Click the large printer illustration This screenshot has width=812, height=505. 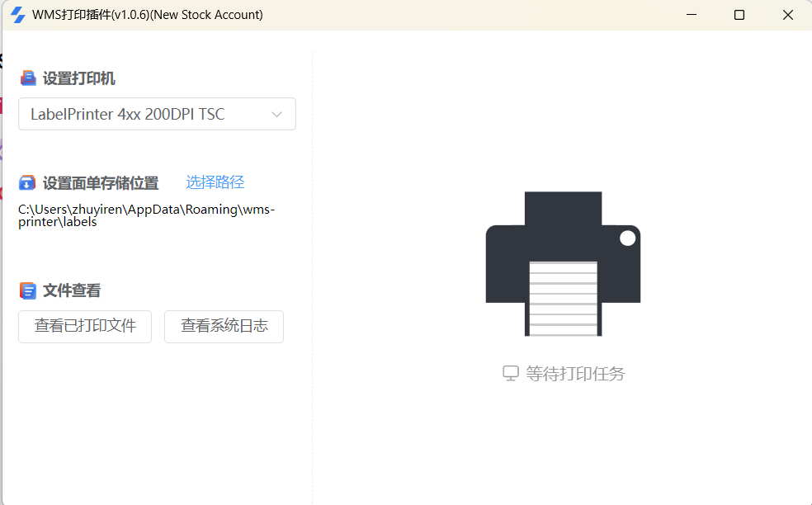pos(563,263)
